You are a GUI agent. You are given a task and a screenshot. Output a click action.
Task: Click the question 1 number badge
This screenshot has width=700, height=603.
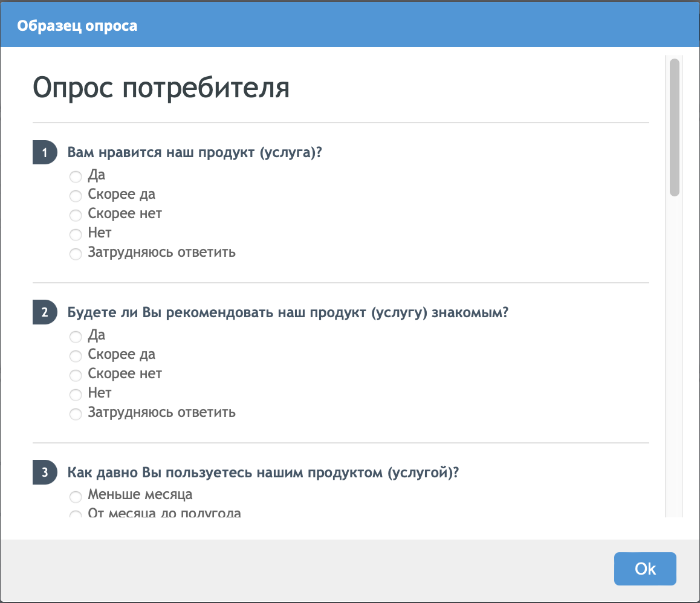tap(44, 153)
